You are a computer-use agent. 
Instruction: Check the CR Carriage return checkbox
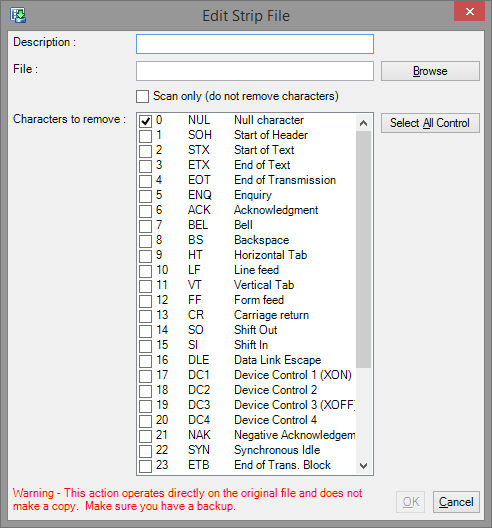tap(145, 316)
